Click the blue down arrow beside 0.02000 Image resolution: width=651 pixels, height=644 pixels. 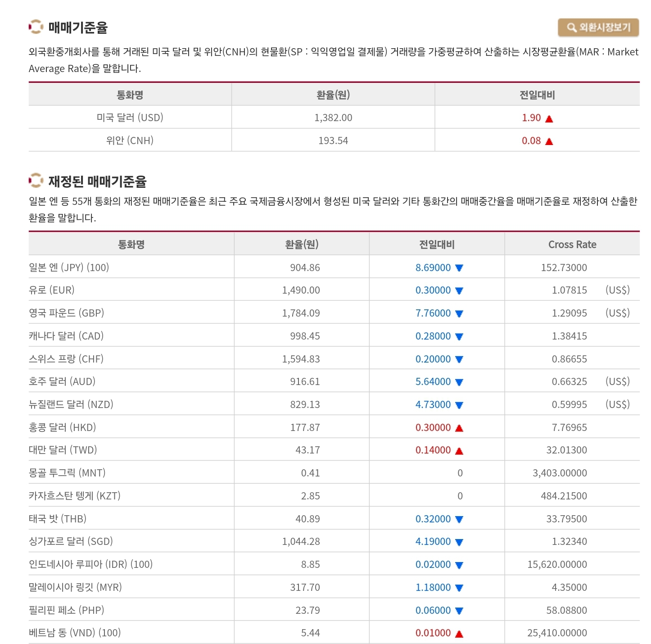pyautogui.click(x=459, y=565)
